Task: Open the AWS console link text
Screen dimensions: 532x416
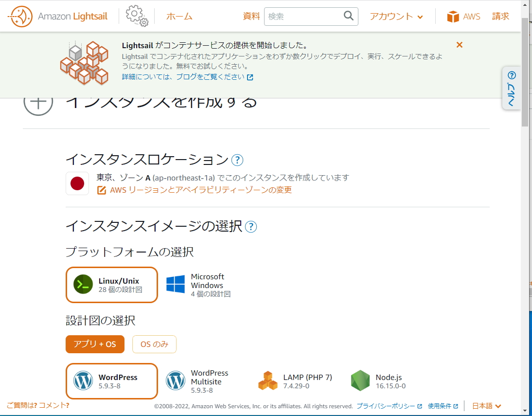Action: tap(472, 17)
